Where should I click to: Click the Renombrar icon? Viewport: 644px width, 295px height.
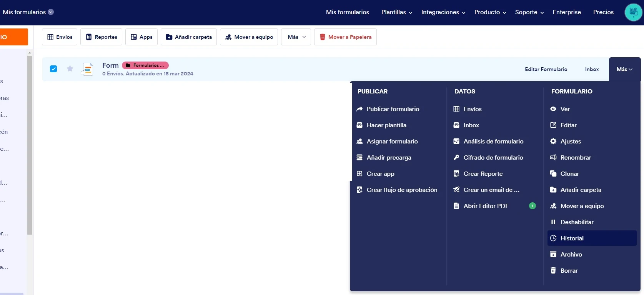coord(553,157)
